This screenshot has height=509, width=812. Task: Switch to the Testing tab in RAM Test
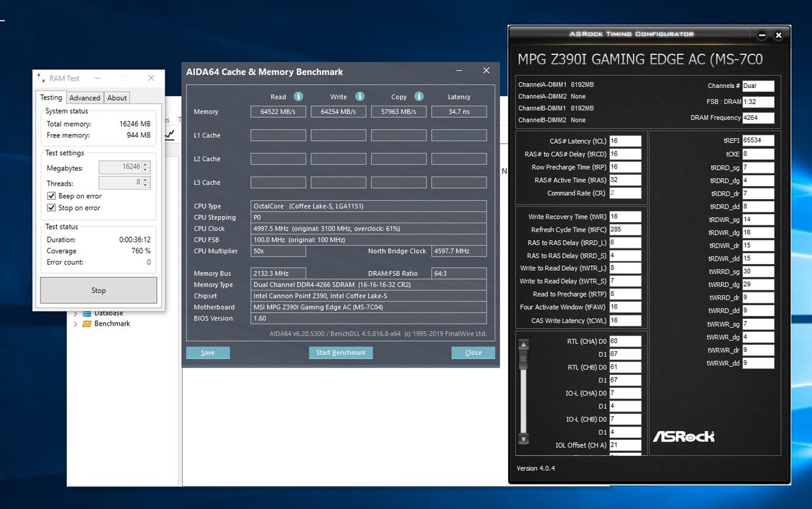coord(51,97)
